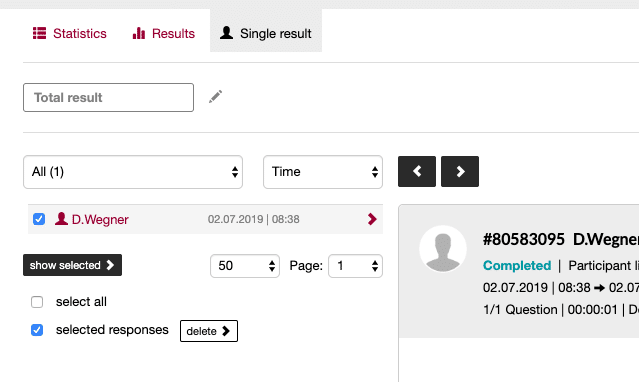Screen dimensions: 639x382
Task: Click the show selected button
Action: tap(73, 265)
